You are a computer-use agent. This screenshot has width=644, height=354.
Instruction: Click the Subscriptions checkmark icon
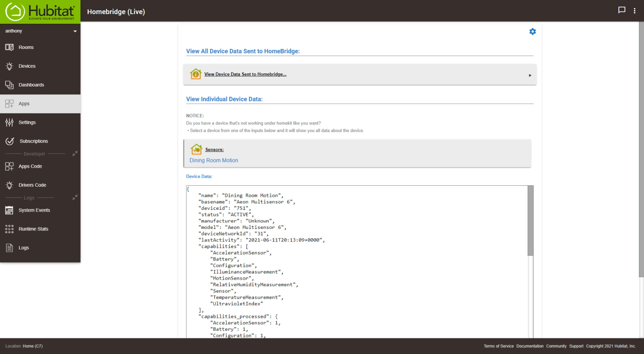[x=10, y=141]
